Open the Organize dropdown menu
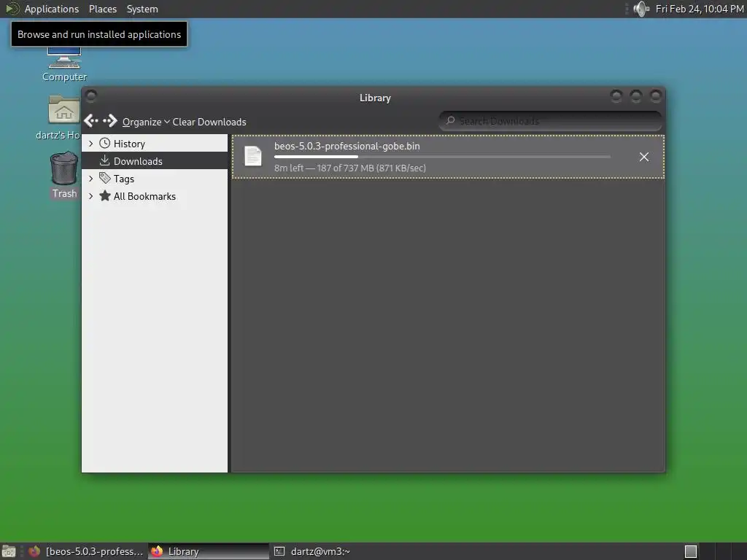Viewport: 747px width, 560px height. coord(146,122)
